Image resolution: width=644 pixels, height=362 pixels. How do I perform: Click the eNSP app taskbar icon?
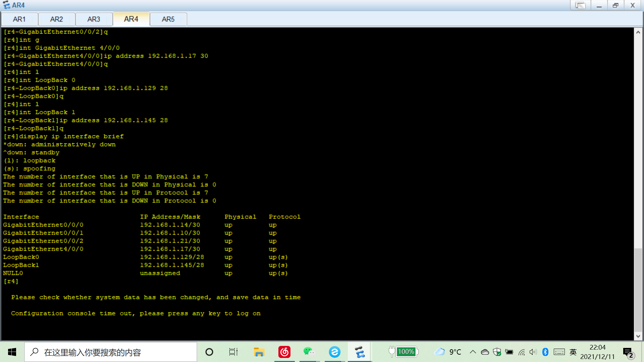[x=360, y=352]
